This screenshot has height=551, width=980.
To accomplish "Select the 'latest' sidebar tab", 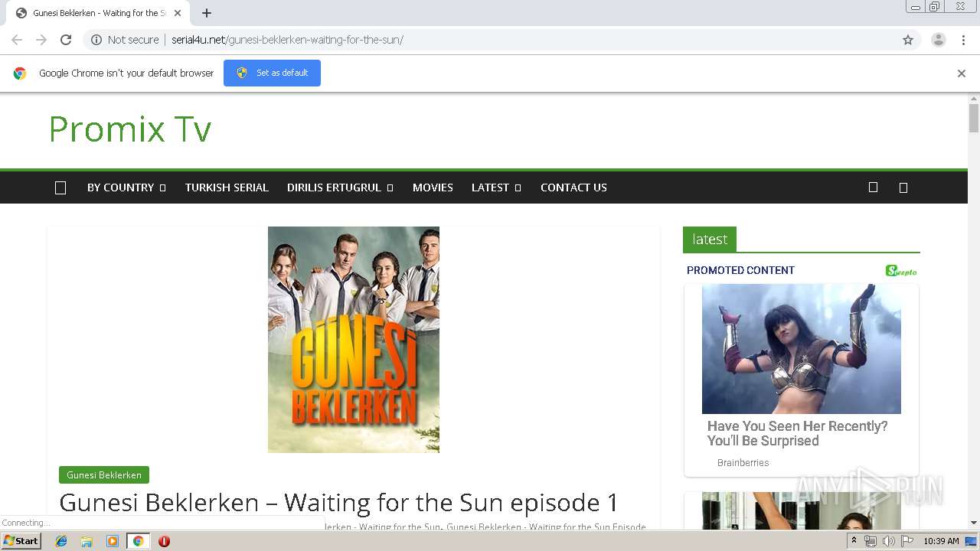I will point(710,240).
